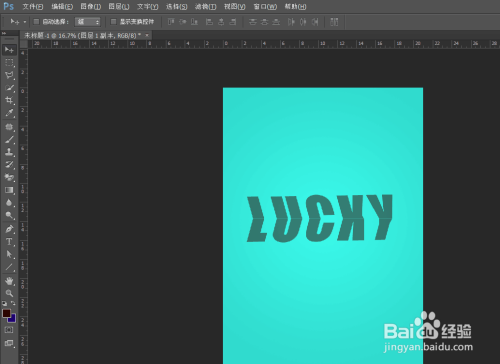Open the 窗口(W) menu

265,7
